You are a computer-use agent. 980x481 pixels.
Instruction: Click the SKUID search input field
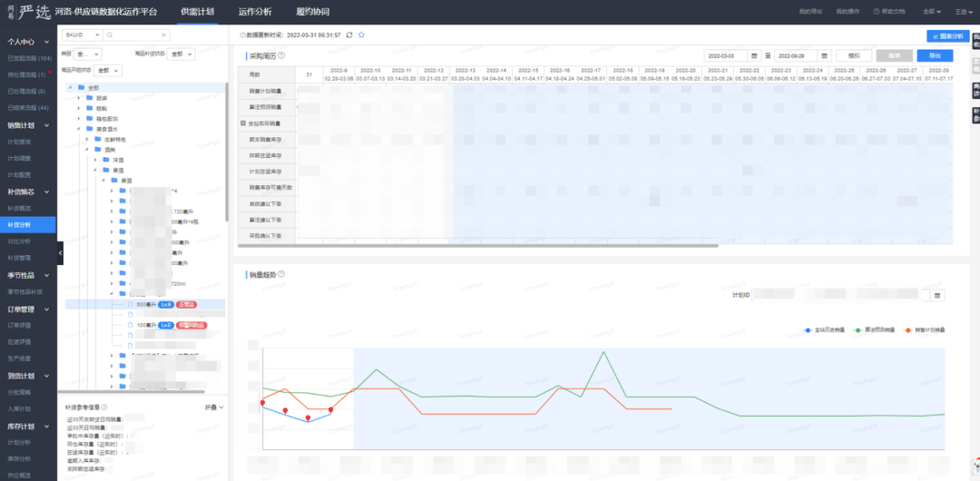(137, 35)
